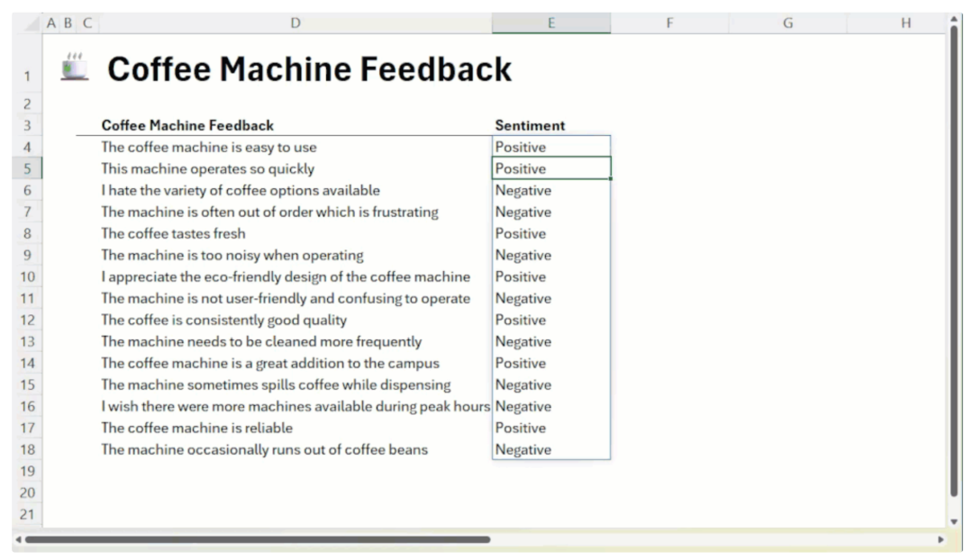Click the Negative sentiment in row 9
973x560 pixels.
pos(551,255)
